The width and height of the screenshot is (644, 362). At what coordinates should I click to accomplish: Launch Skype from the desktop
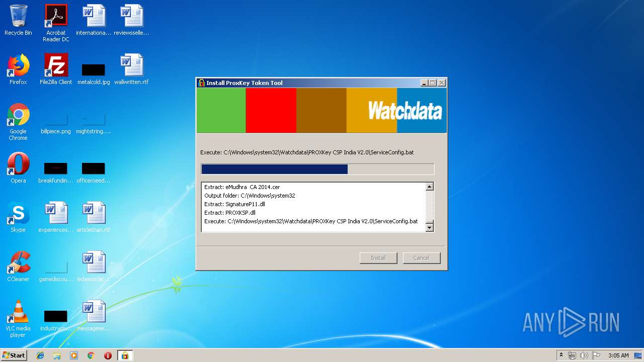pos(18,217)
